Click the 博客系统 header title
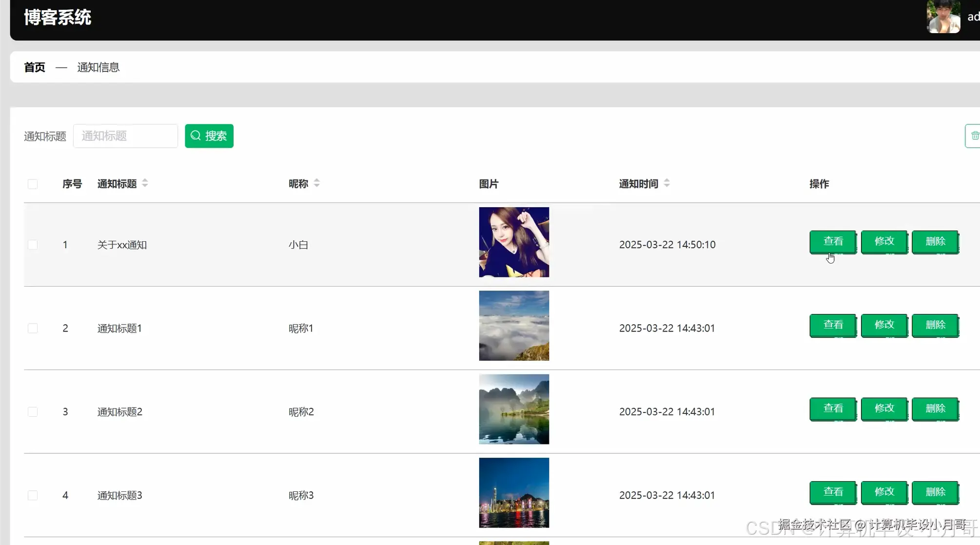 point(58,18)
